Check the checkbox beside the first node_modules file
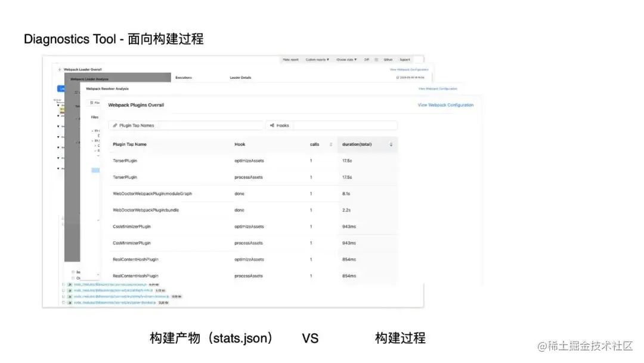 (63, 284)
